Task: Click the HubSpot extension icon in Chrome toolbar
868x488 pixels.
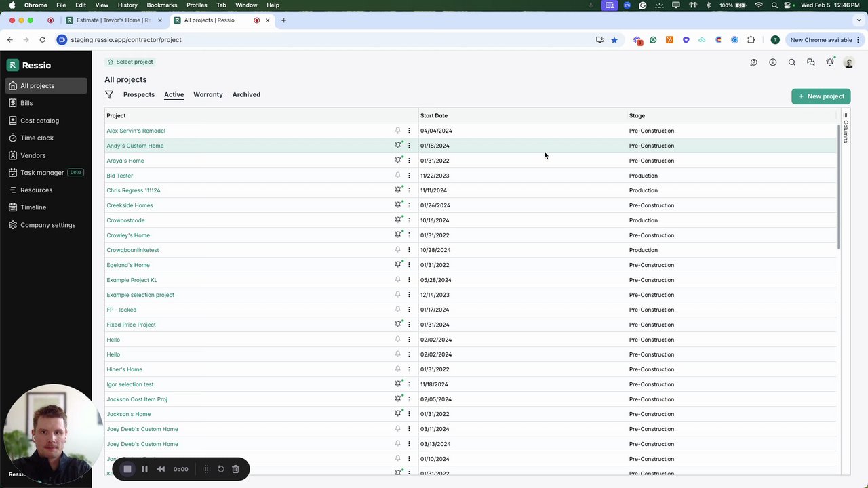Action: tap(669, 40)
